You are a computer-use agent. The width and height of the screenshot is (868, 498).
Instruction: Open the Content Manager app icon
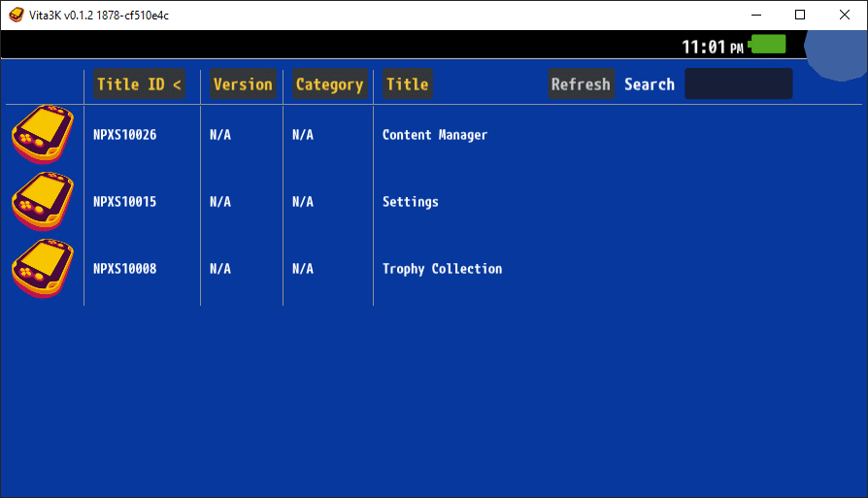click(x=43, y=135)
